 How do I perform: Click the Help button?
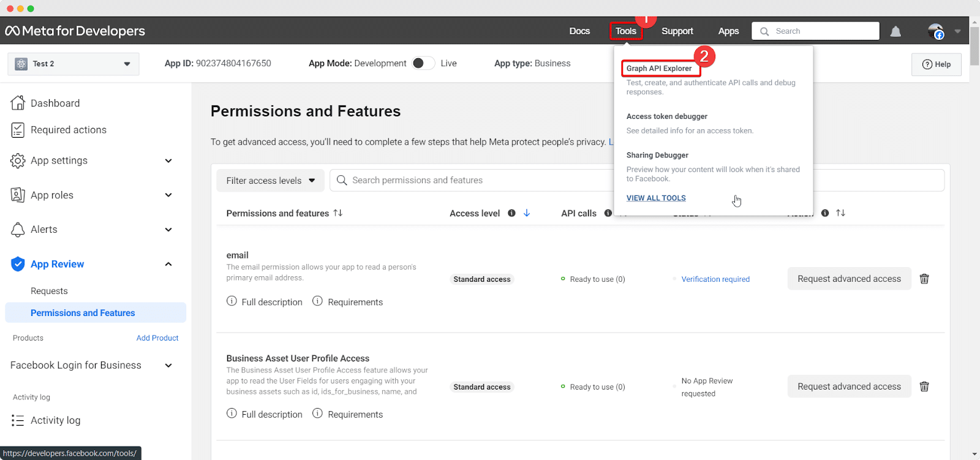937,64
